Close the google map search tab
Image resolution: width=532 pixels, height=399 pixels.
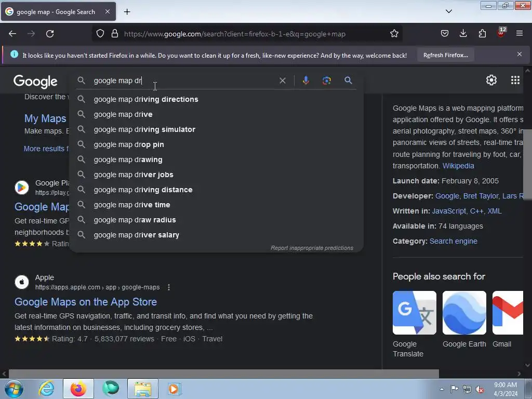[x=107, y=11]
